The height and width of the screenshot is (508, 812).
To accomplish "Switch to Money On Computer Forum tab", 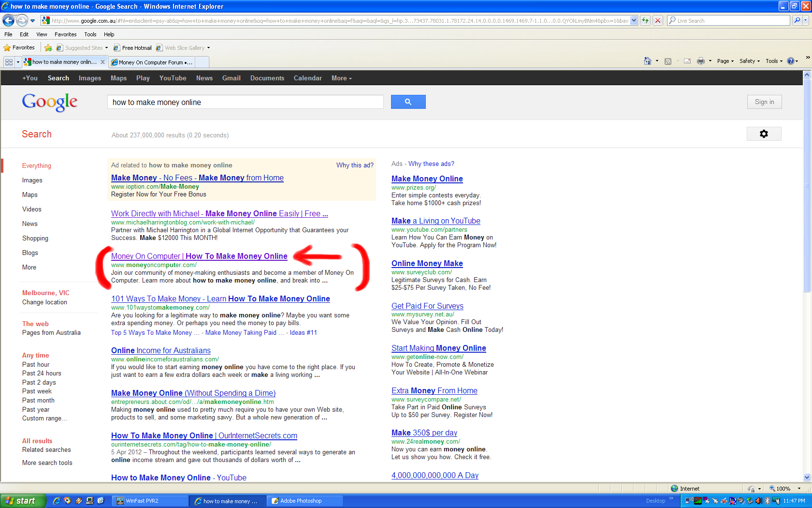I will tap(152, 62).
